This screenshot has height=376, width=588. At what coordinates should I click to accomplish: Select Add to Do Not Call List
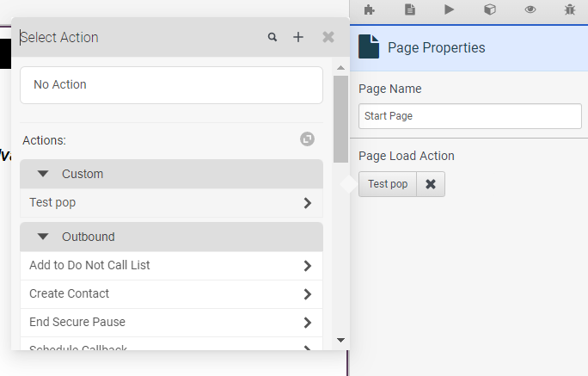pyautogui.click(x=89, y=265)
